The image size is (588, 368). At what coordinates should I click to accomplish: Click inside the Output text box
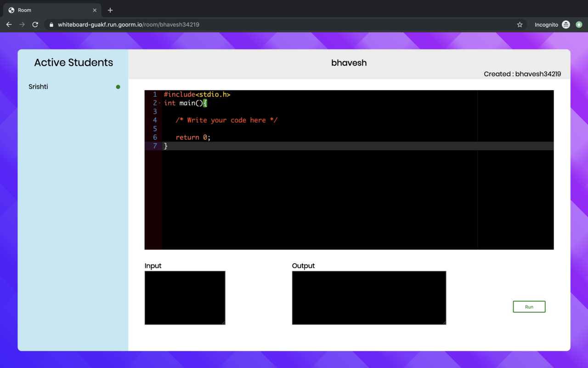(x=369, y=298)
